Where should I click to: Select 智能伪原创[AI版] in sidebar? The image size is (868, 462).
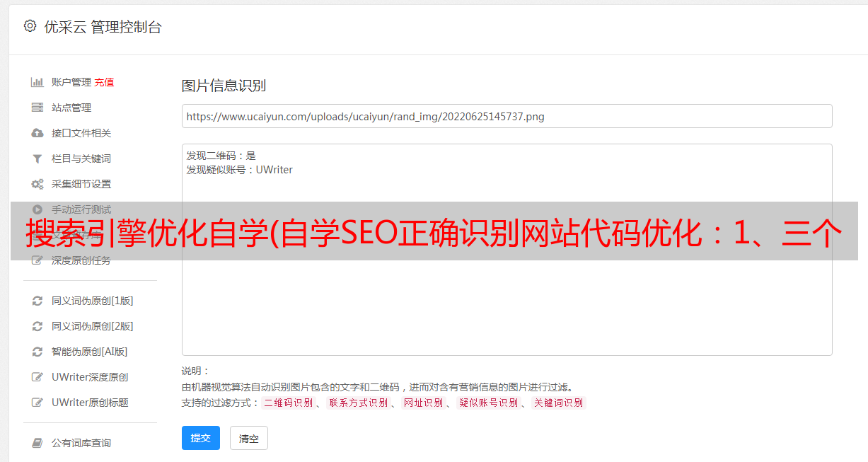[x=90, y=352]
